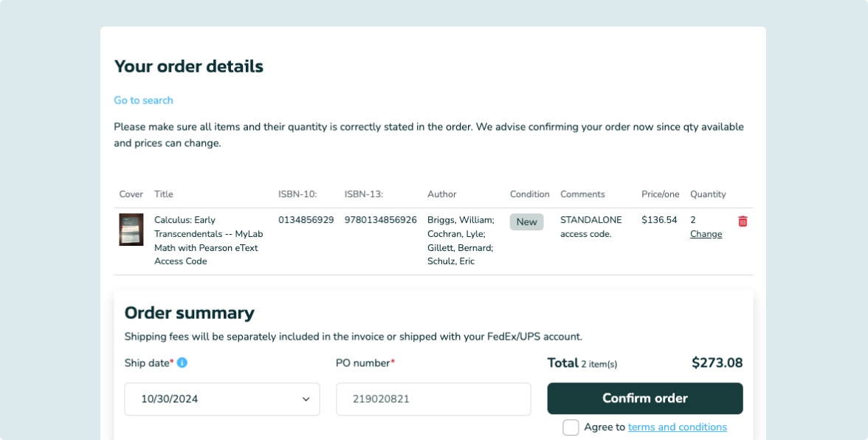Delete the Calculus item with trash icon
The height and width of the screenshot is (440, 868).
[x=743, y=221]
